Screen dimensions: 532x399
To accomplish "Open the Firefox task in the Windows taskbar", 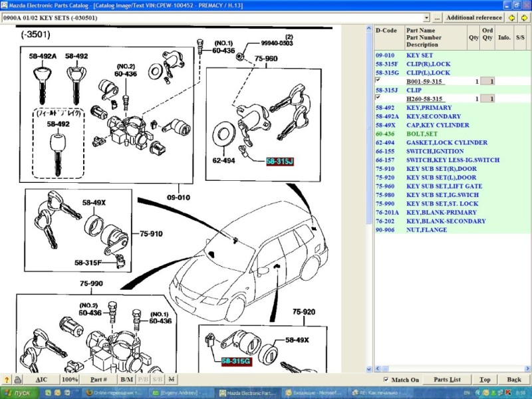I will tap(114, 393).
